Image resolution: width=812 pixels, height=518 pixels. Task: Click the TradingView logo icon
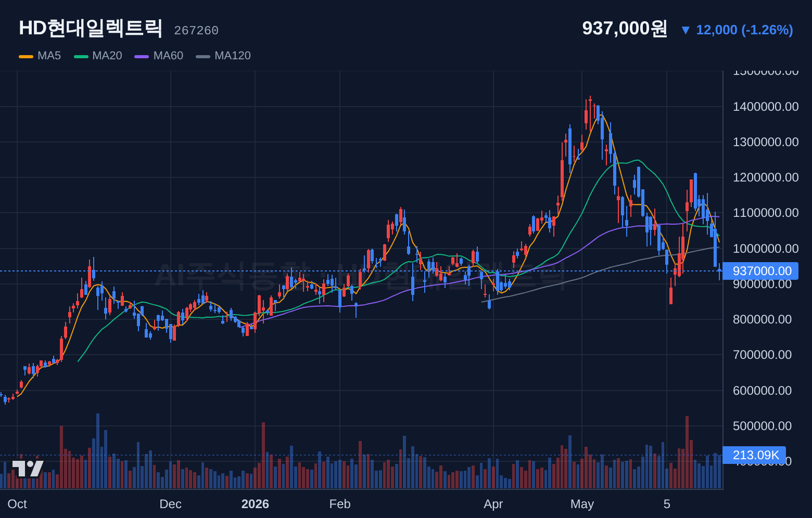pyautogui.click(x=28, y=468)
